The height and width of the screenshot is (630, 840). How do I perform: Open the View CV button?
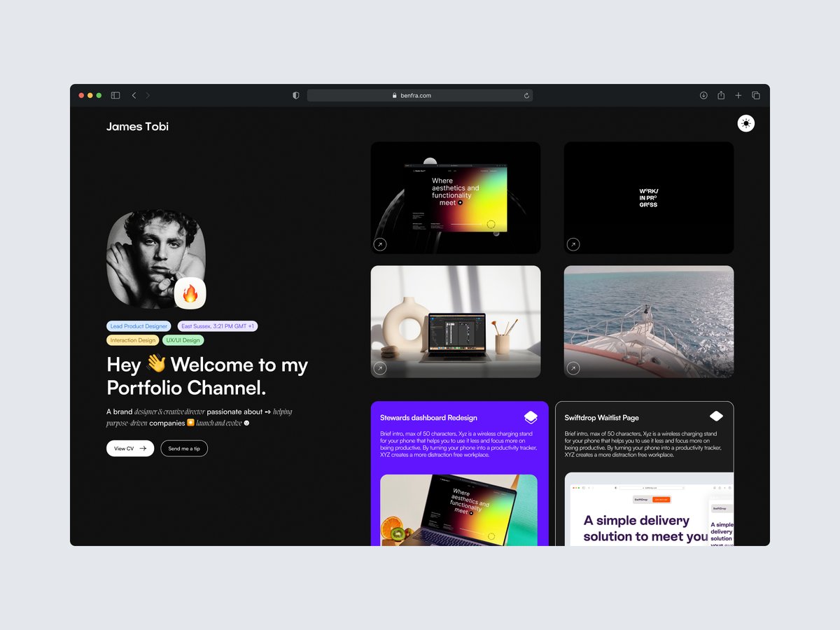coord(130,448)
